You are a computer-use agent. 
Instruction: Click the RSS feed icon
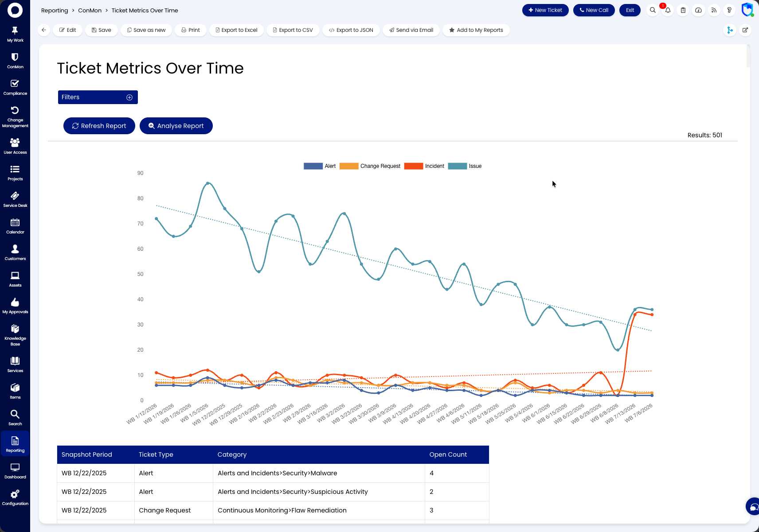pyautogui.click(x=714, y=10)
